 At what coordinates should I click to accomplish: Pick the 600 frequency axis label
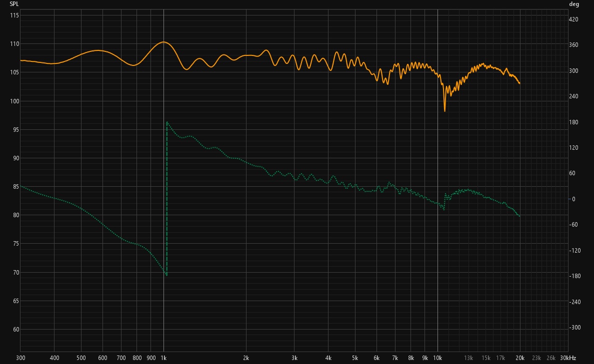coord(102,358)
